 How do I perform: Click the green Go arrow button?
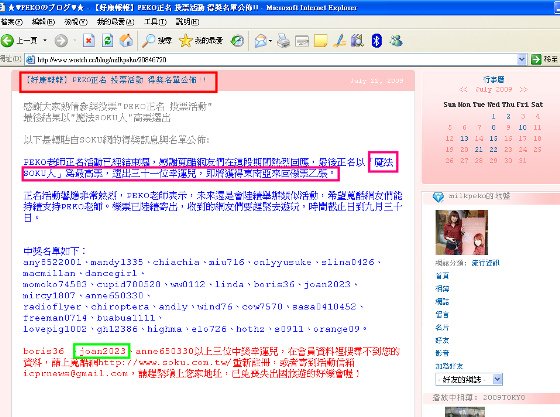(x=536, y=59)
